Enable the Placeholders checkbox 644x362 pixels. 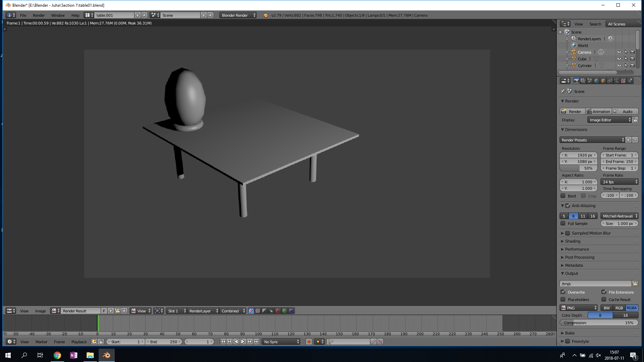tap(563, 299)
